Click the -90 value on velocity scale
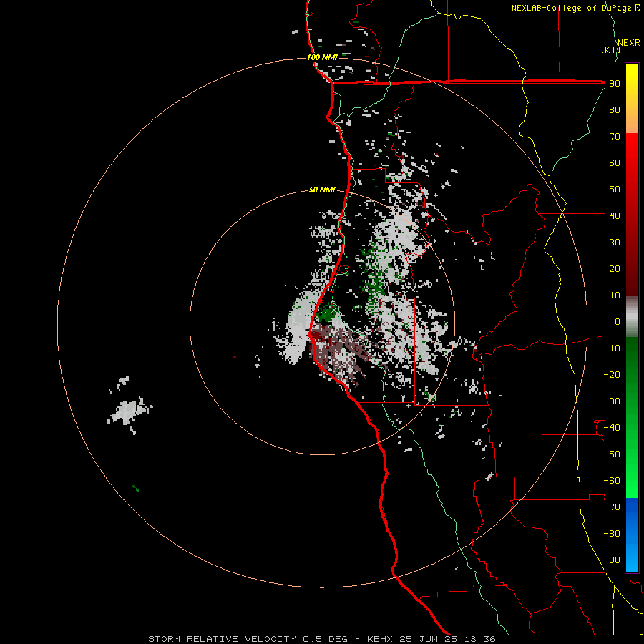The height and width of the screenshot is (644, 644). click(x=612, y=560)
